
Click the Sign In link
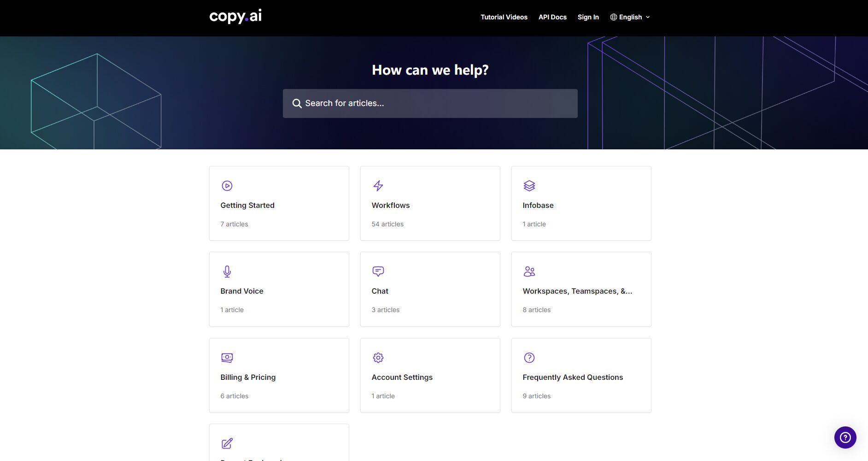pyautogui.click(x=588, y=17)
